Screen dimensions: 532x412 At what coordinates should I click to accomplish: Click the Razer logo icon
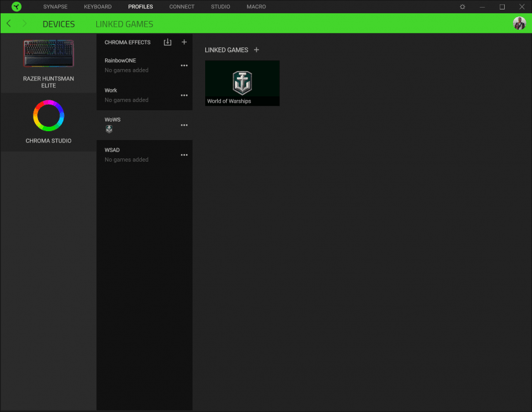point(16,6)
